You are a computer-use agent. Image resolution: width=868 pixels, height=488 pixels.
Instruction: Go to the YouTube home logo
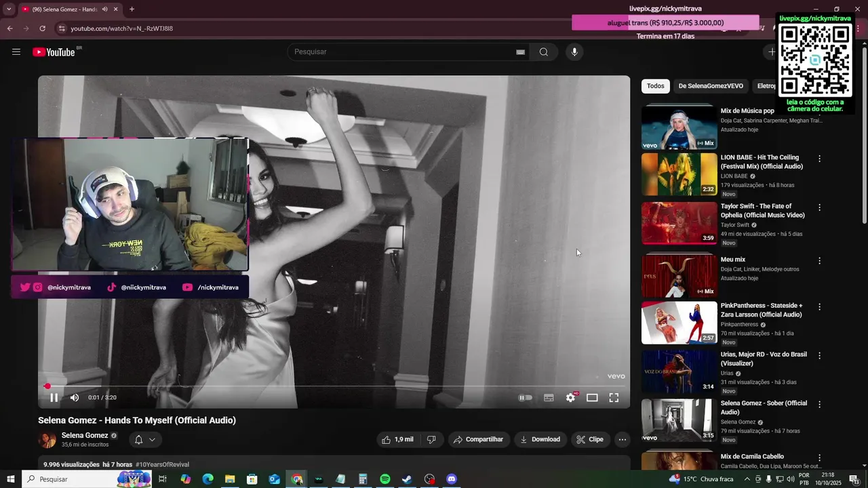pos(54,52)
